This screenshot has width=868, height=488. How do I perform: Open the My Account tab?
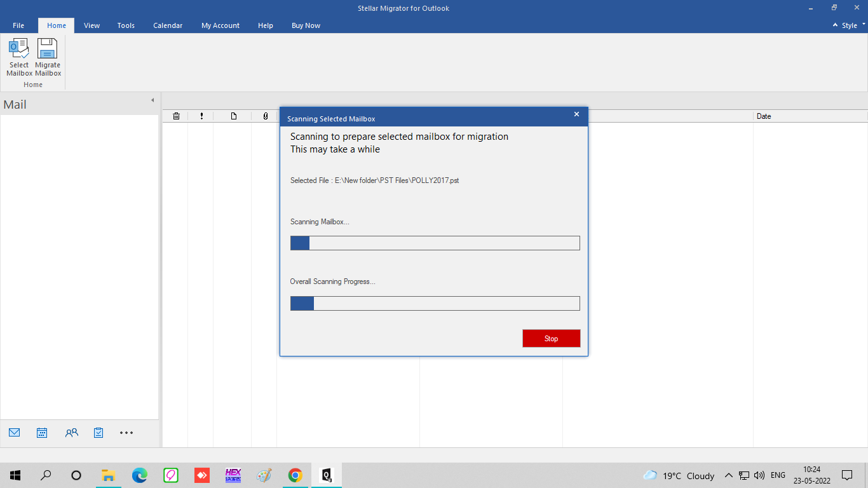[x=220, y=25]
